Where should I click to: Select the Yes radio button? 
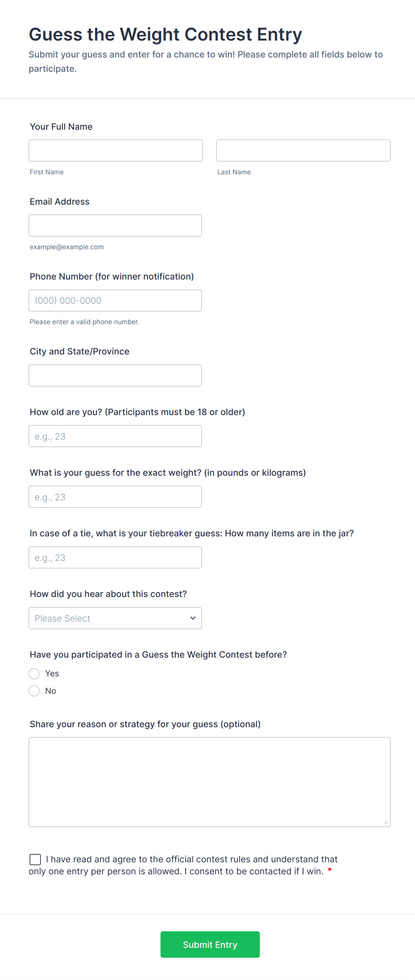34,673
